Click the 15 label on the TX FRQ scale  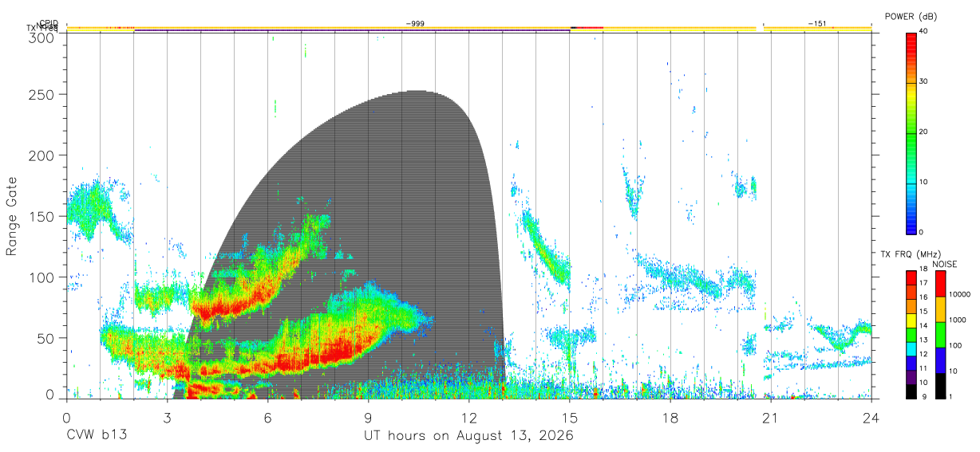(x=923, y=312)
